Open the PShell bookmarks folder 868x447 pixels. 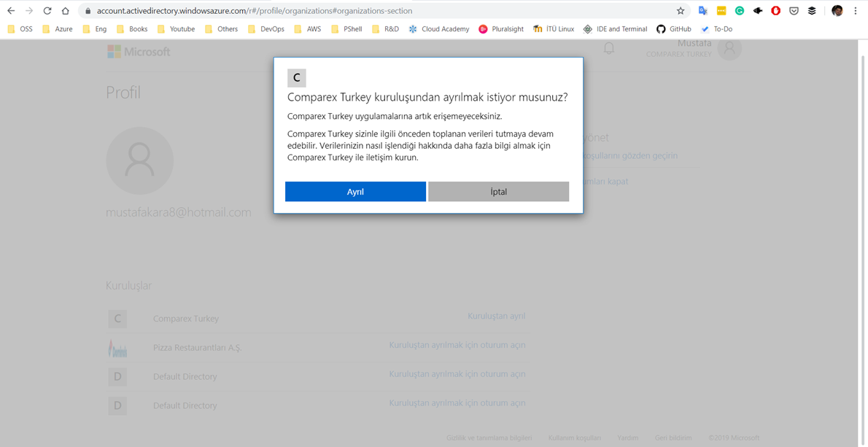(x=346, y=28)
